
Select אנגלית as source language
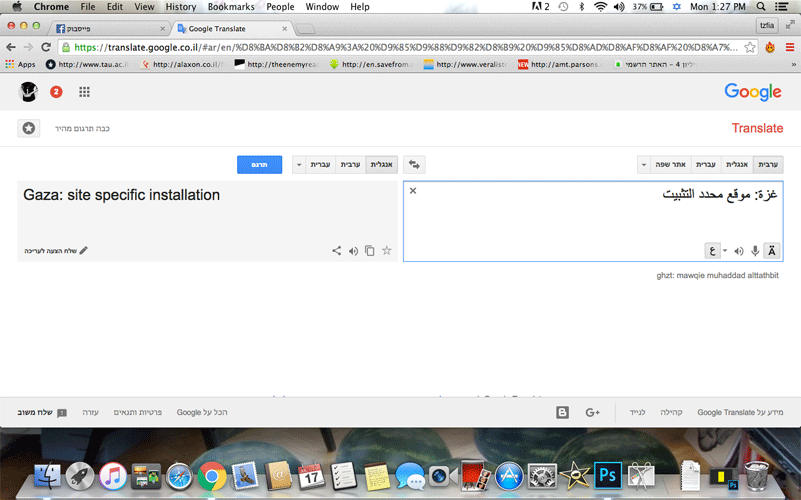(737, 164)
